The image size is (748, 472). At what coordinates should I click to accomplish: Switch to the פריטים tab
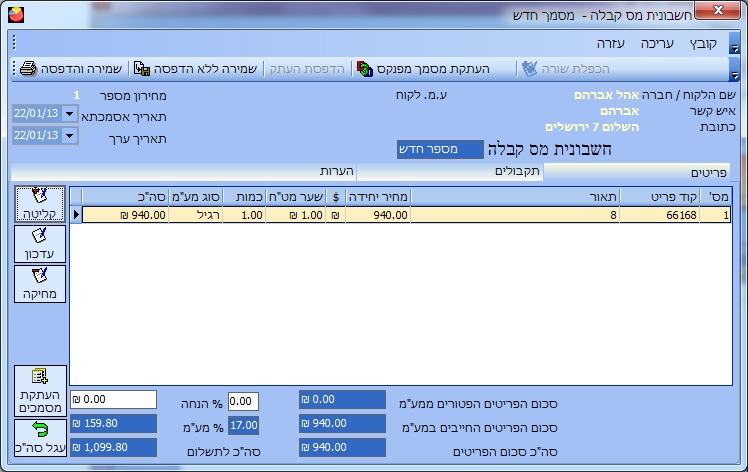coord(637,172)
